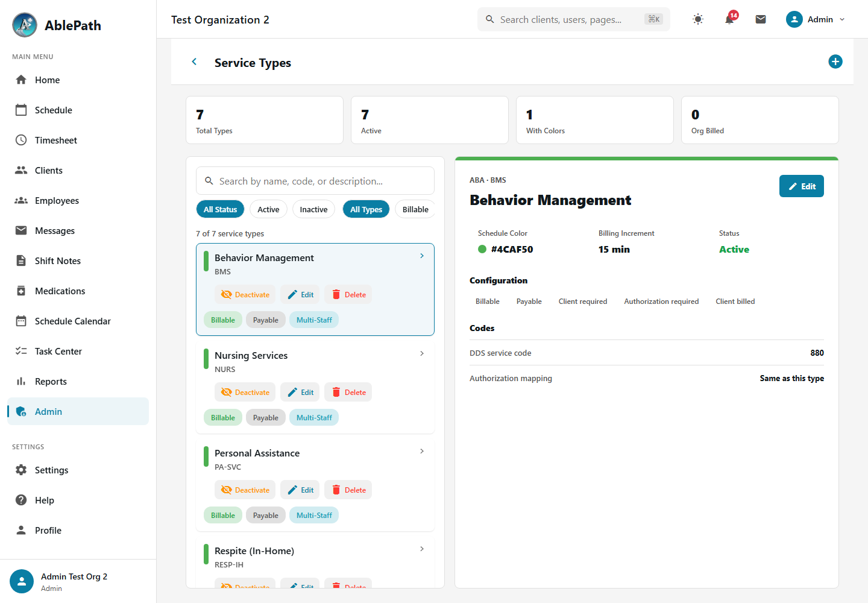
Task: Open Home from the sidebar
Action: click(78, 80)
